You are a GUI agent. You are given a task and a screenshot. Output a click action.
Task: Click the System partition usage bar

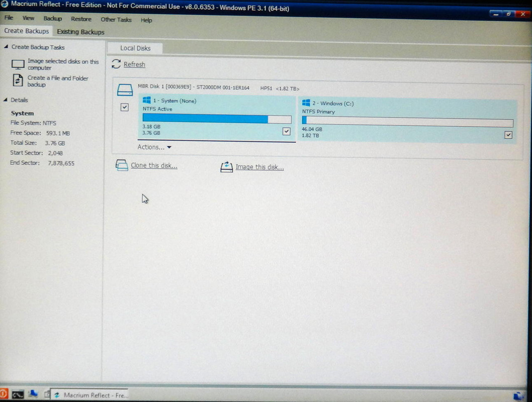tap(217, 119)
